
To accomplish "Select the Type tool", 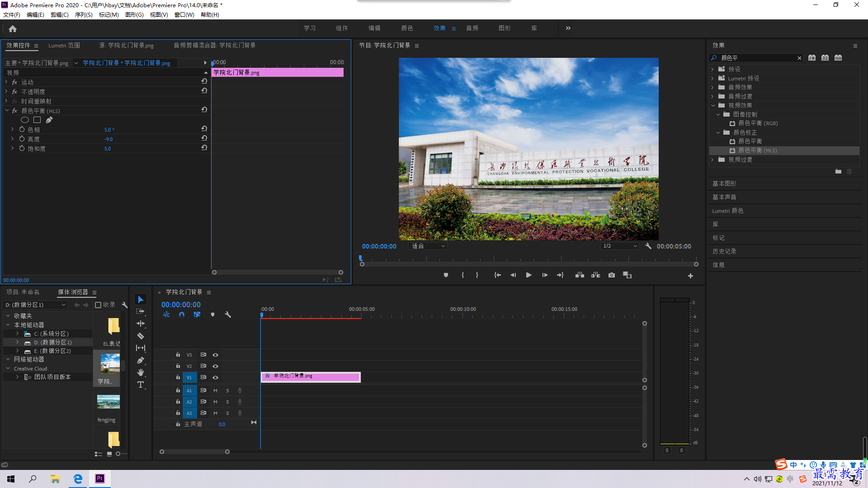I will tap(141, 385).
